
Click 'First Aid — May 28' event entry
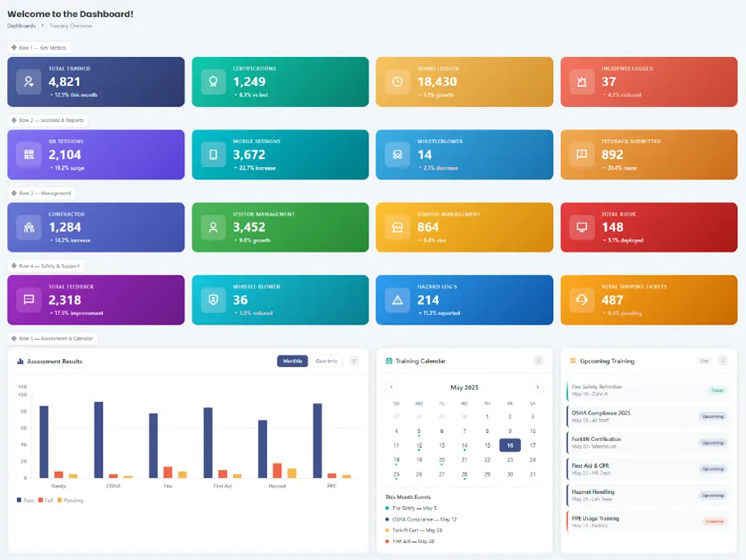pyautogui.click(x=410, y=541)
